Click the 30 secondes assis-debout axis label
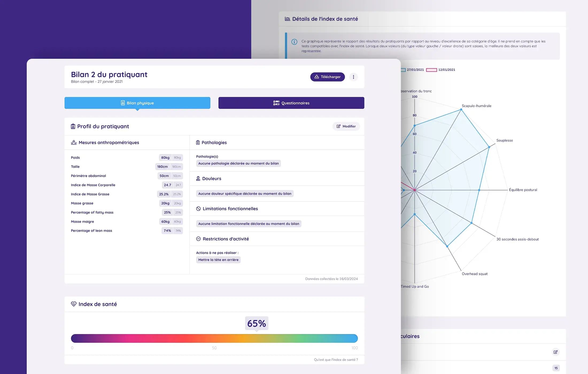 coord(517,239)
